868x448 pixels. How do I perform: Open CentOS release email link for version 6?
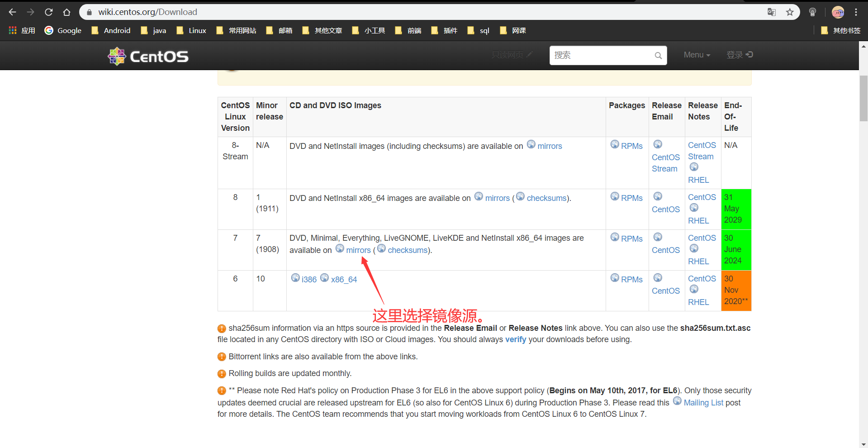pyautogui.click(x=666, y=291)
